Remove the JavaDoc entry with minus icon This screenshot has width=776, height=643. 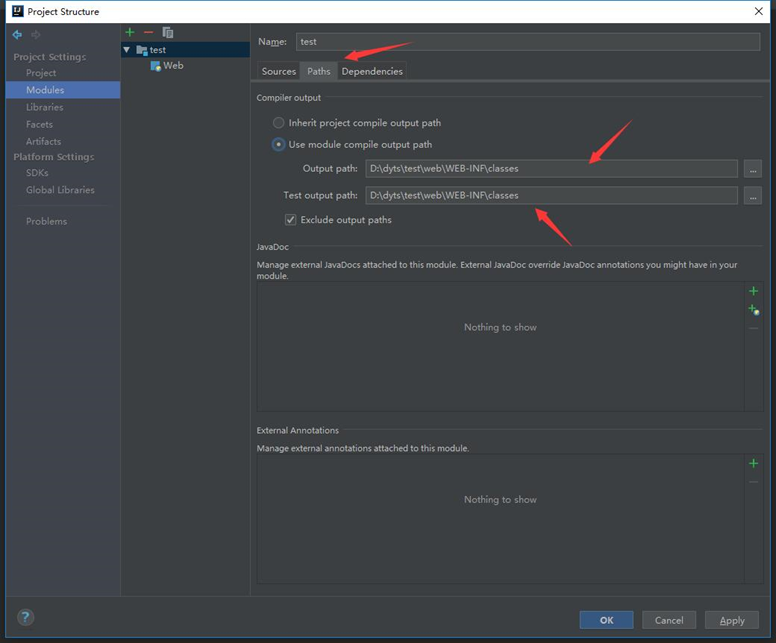coord(753,328)
